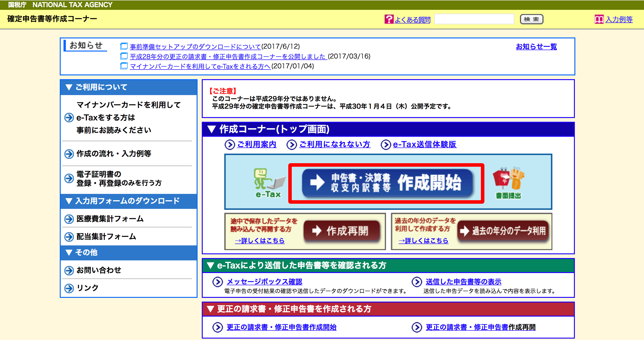Image resolution: width=644 pixels, height=340 pixels.
Task: Open 入力例等 link
Action: pyautogui.click(x=619, y=19)
